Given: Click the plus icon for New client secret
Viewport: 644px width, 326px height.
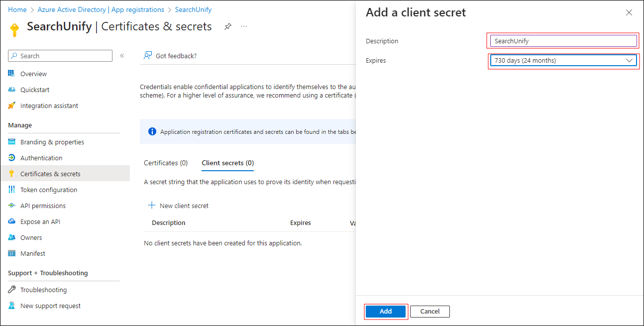Looking at the screenshot, I should point(152,206).
